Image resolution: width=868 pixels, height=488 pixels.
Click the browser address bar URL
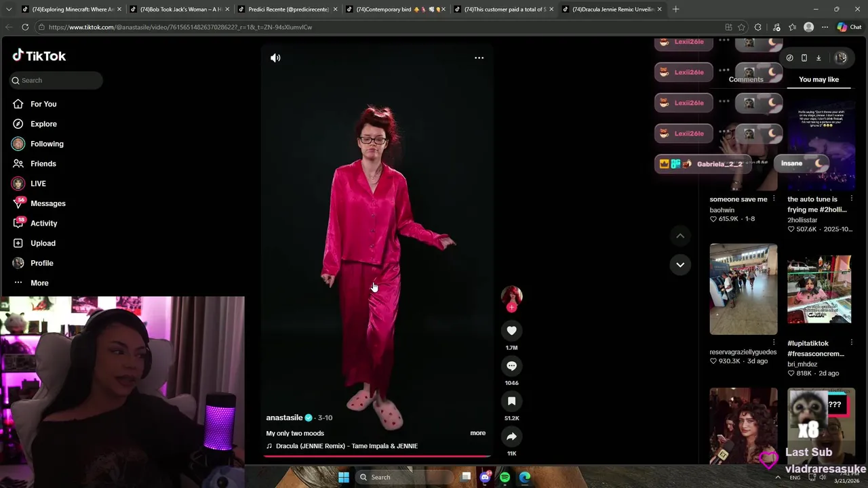pyautogui.click(x=180, y=27)
